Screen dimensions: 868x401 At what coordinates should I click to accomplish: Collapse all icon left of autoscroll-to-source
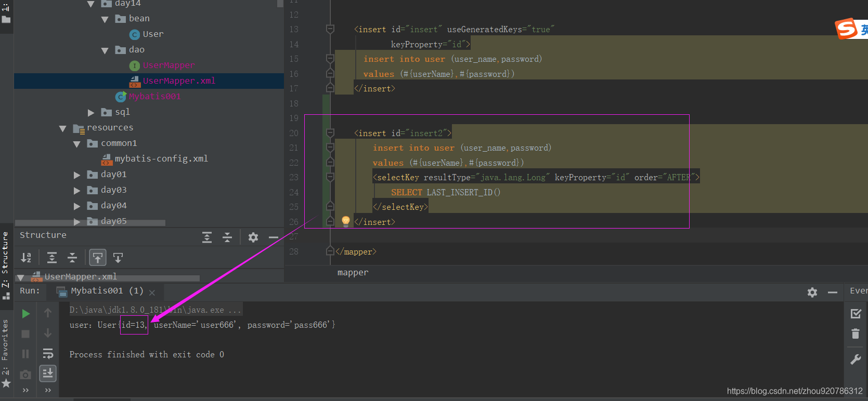72,258
